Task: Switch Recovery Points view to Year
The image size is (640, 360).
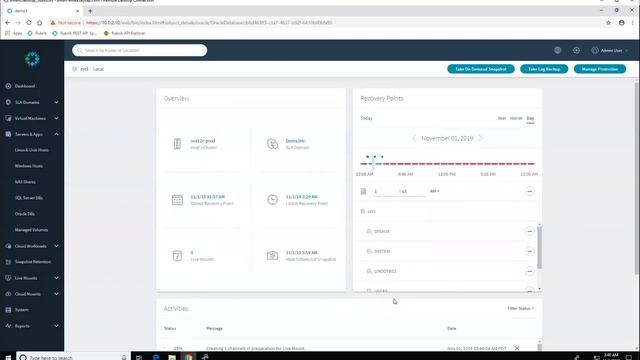Action: (502, 118)
